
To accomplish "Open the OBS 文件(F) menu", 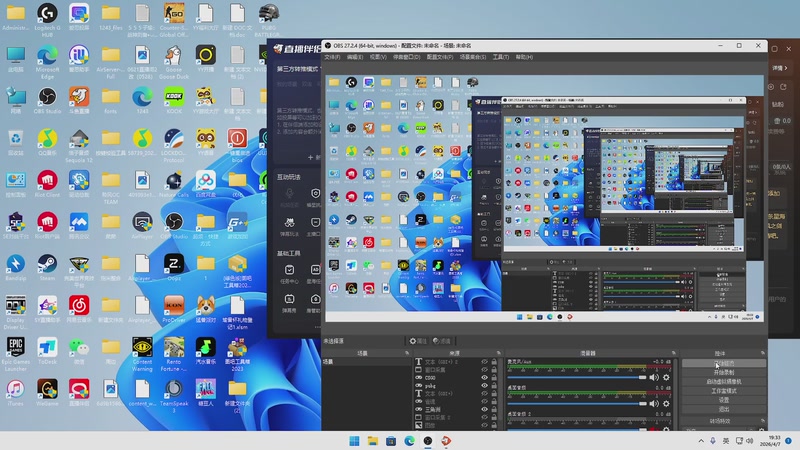I will [x=332, y=57].
